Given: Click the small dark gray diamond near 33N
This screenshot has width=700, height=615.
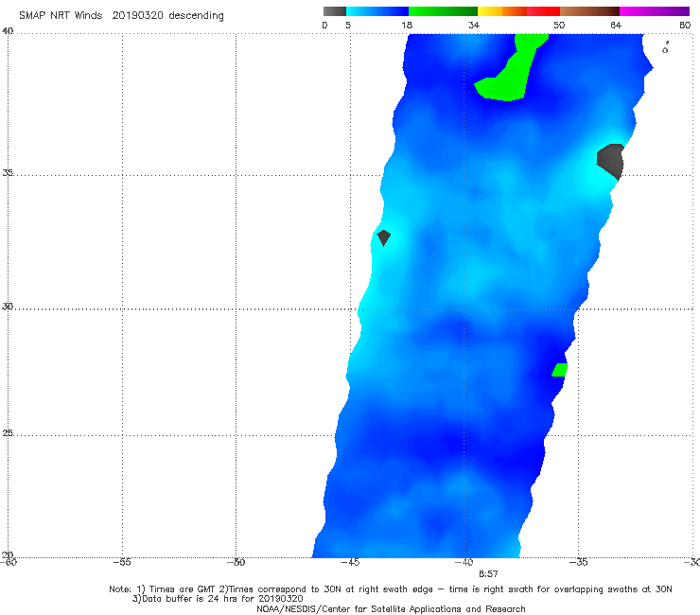Looking at the screenshot, I should point(383,237).
